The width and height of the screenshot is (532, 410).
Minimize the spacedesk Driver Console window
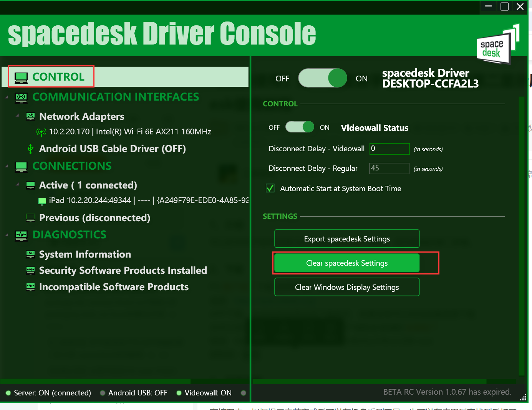(x=489, y=6)
